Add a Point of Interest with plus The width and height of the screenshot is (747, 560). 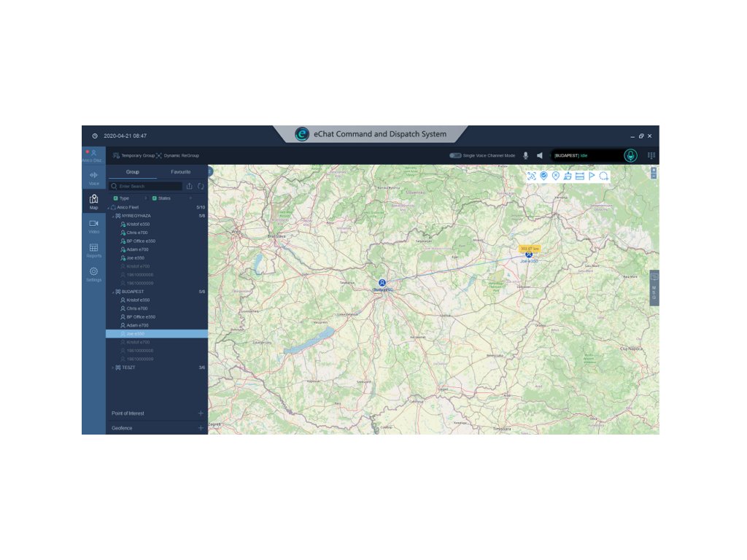(x=201, y=413)
